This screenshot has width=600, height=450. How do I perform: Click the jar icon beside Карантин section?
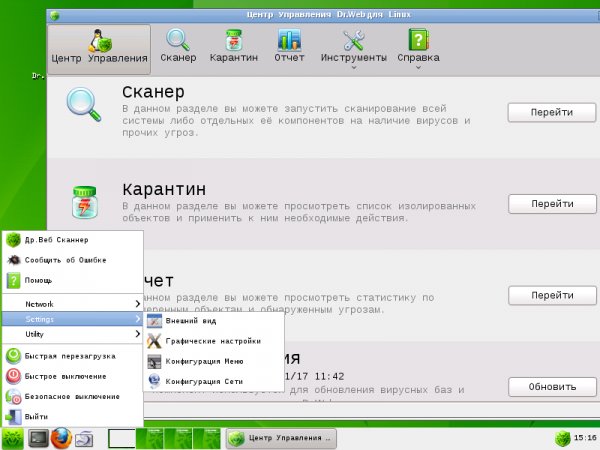pyautogui.click(x=85, y=202)
